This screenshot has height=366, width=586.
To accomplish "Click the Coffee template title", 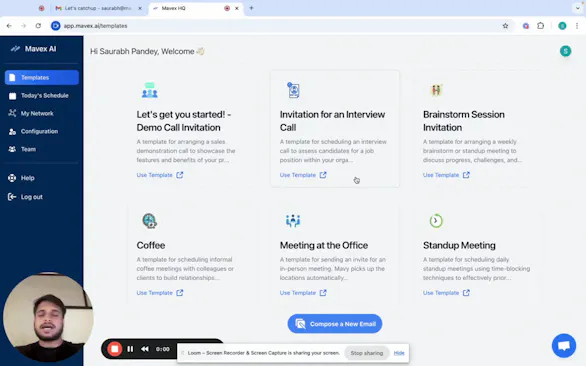I will [x=151, y=245].
